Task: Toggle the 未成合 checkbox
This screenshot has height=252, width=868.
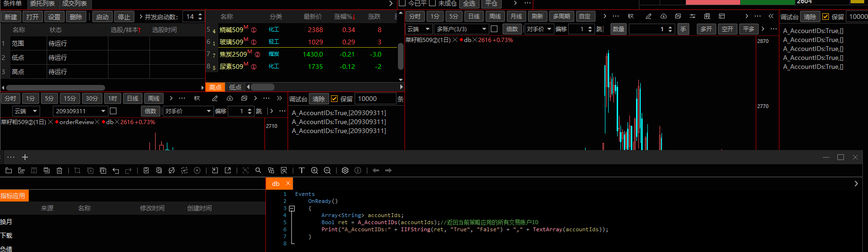Action: click(432, 3)
